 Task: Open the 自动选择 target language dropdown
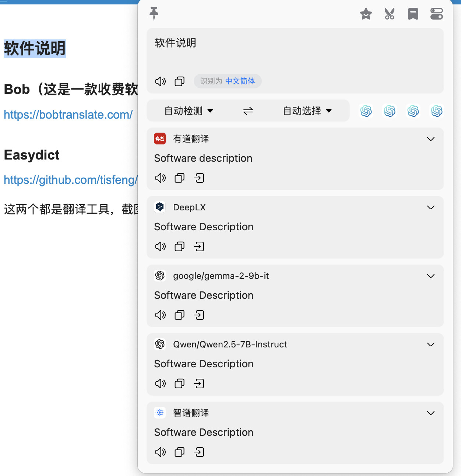click(x=307, y=111)
